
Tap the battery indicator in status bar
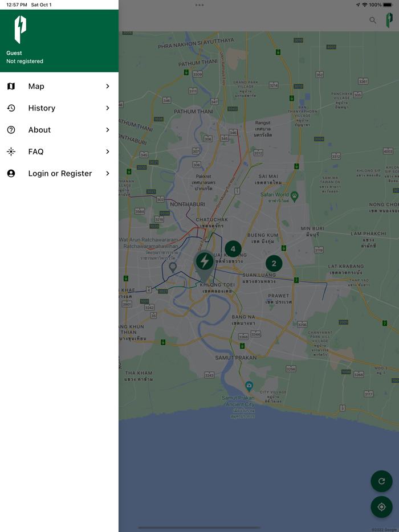click(x=388, y=5)
